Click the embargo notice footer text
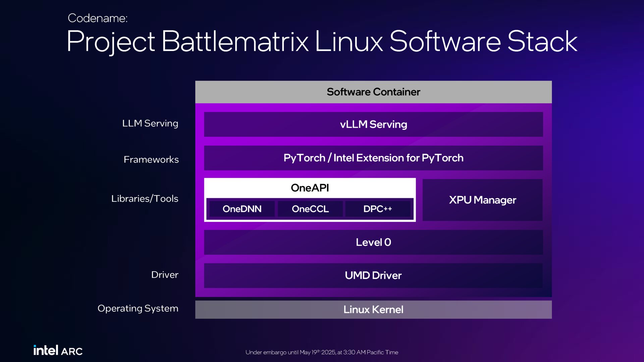Viewport: 644px width, 362px height. click(x=322, y=352)
